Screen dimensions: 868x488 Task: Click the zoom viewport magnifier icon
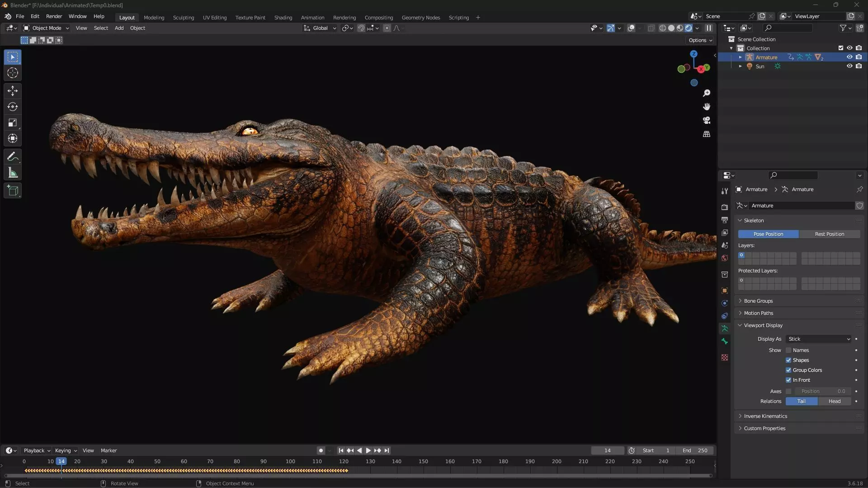707,93
